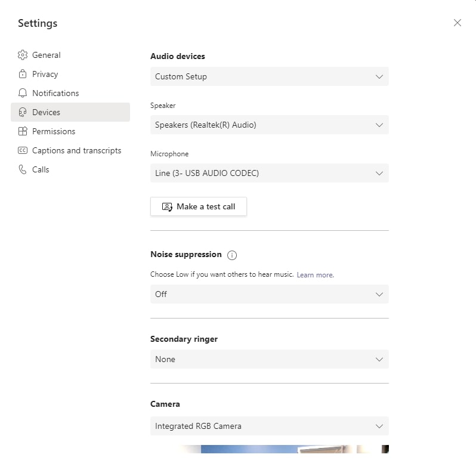Expand the Audio devices Custom Setup dropdown
The height and width of the screenshot is (476, 476).
[269, 76]
